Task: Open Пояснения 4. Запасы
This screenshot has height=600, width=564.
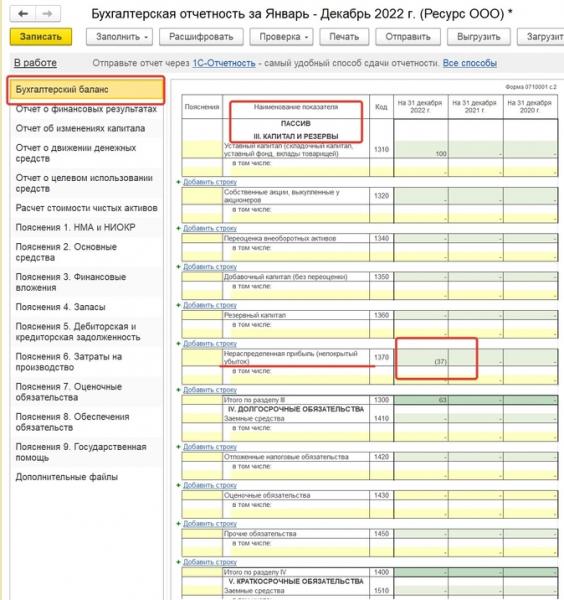Action: point(60,307)
